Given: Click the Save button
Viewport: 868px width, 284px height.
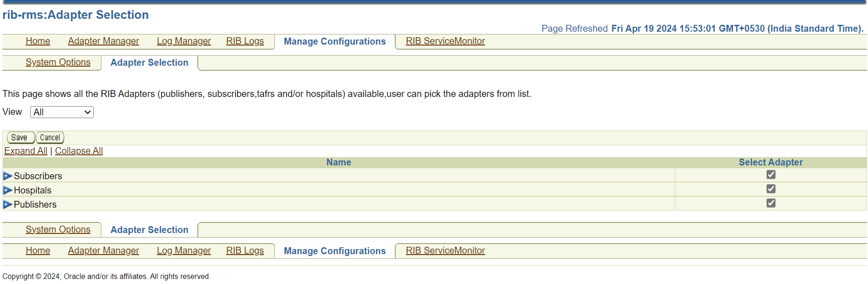Looking at the screenshot, I should 20,137.
